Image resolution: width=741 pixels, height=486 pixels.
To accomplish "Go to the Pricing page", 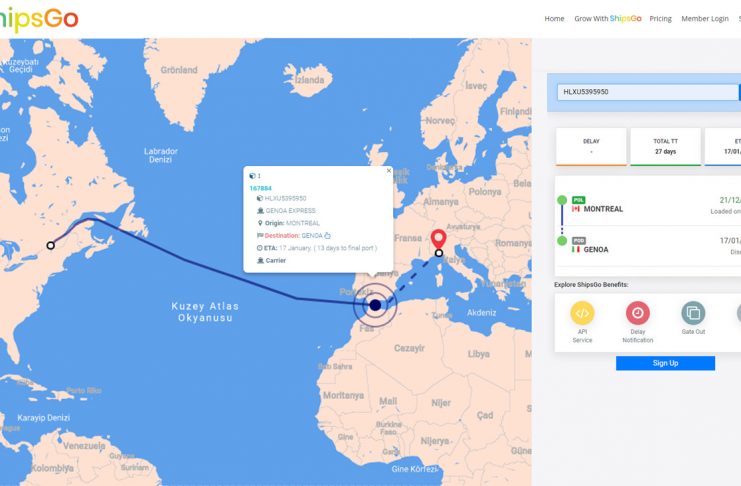I will [660, 18].
